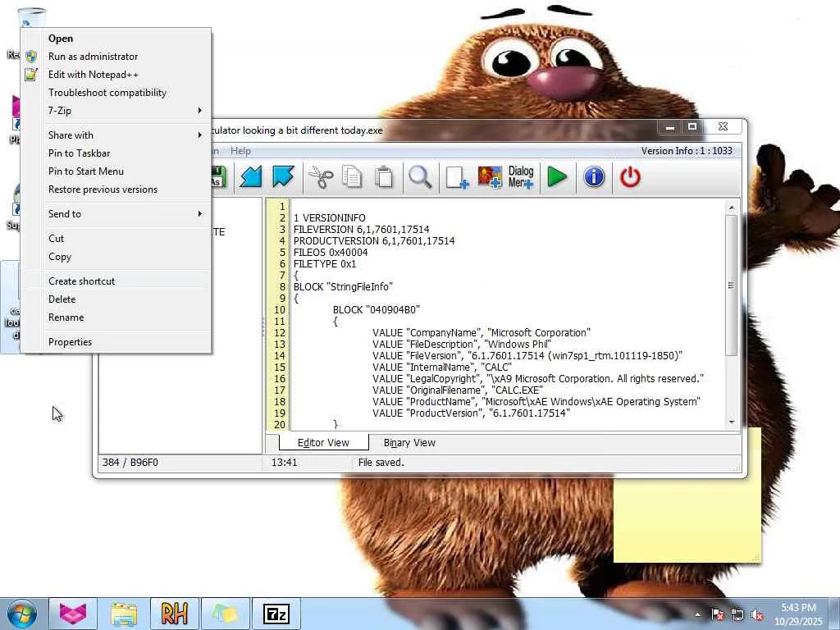Viewport: 840px width, 630px height.
Task: Switch to the Binary View tab
Action: point(409,443)
